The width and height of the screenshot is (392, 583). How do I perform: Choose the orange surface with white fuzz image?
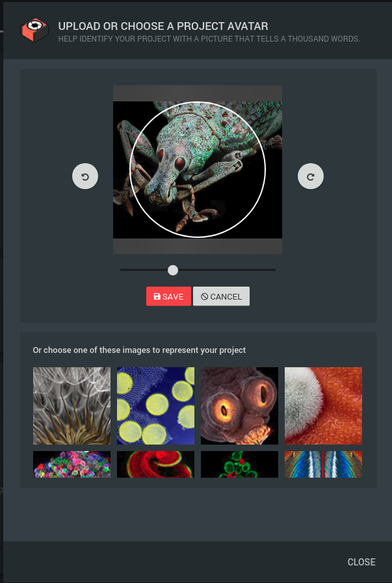click(323, 406)
